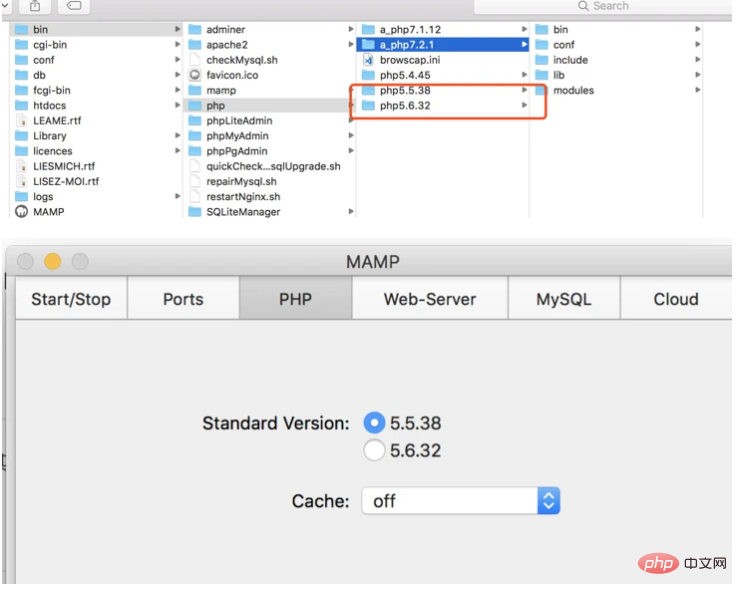The width and height of the screenshot is (737, 596).
Task: Switch to the Cloud tab
Action: click(x=676, y=299)
